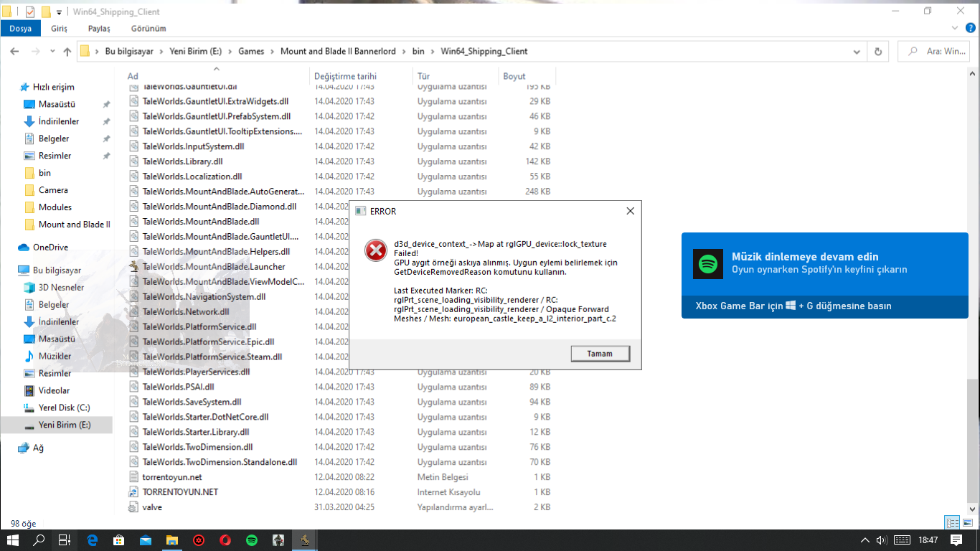The width and height of the screenshot is (980, 551).
Task: Switch to large icons view in status bar
Action: click(x=968, y=523)
